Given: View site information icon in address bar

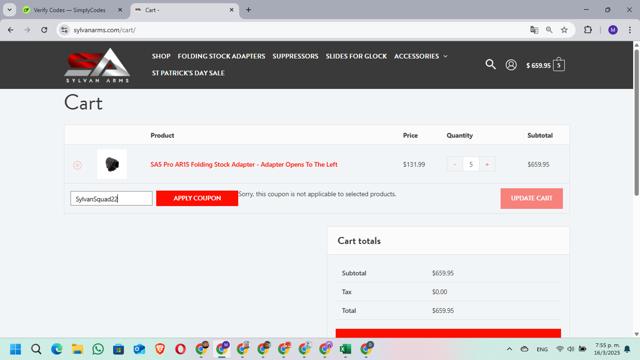Looking at the screenshot, I should (64, 30).
